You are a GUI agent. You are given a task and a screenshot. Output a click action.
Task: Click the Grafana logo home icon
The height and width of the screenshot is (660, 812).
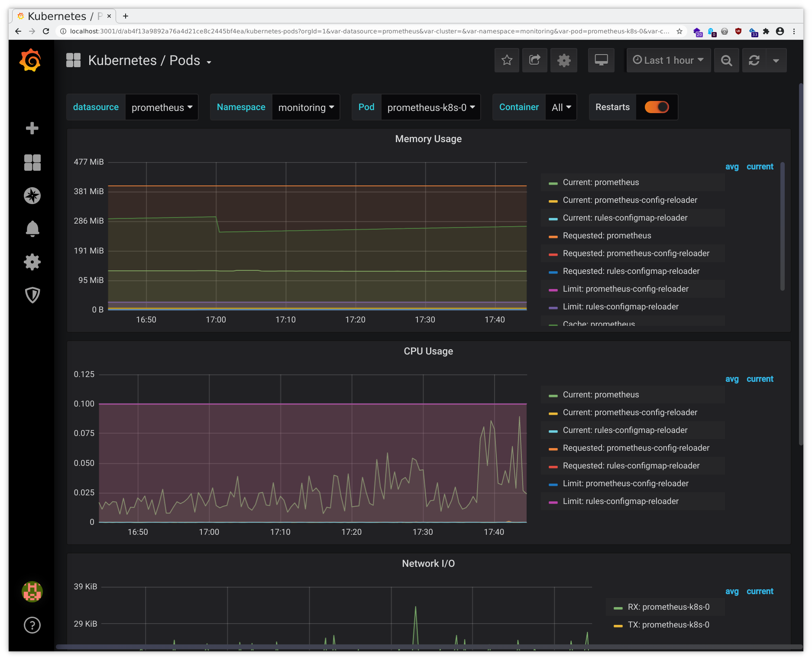click(x=30, y=60)
